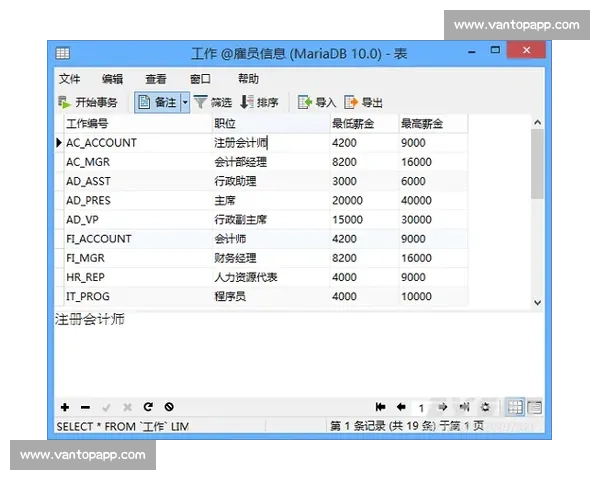
Task: Click the 排序 sort button
Action: [x=259, y=102]
